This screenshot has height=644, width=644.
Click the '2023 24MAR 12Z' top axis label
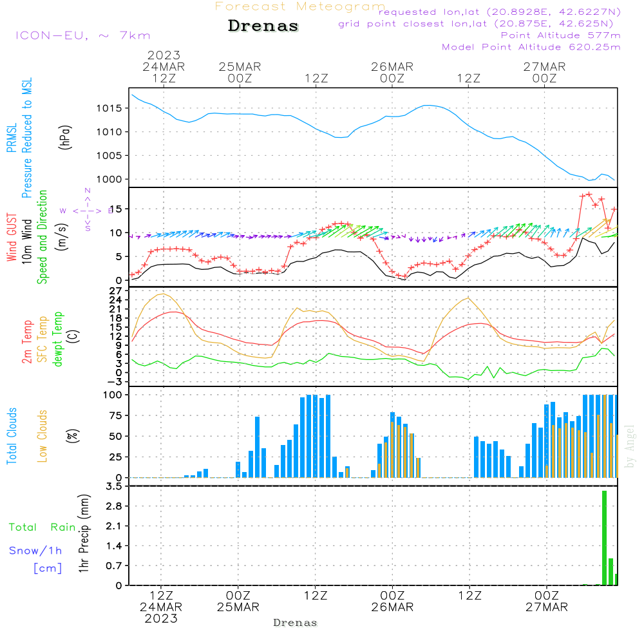(x=164, y=66)
